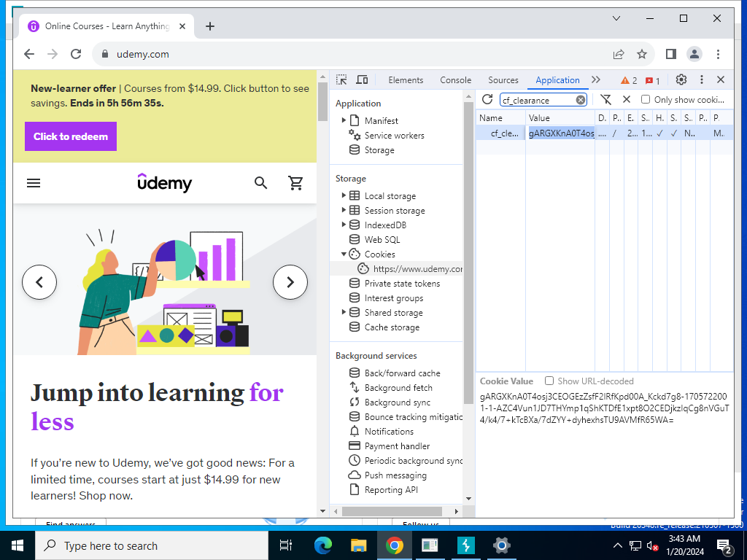Viewport: 747px width, 560px height.
Task: Open the Chrome profile avatar
Action: tap(694, 54)
